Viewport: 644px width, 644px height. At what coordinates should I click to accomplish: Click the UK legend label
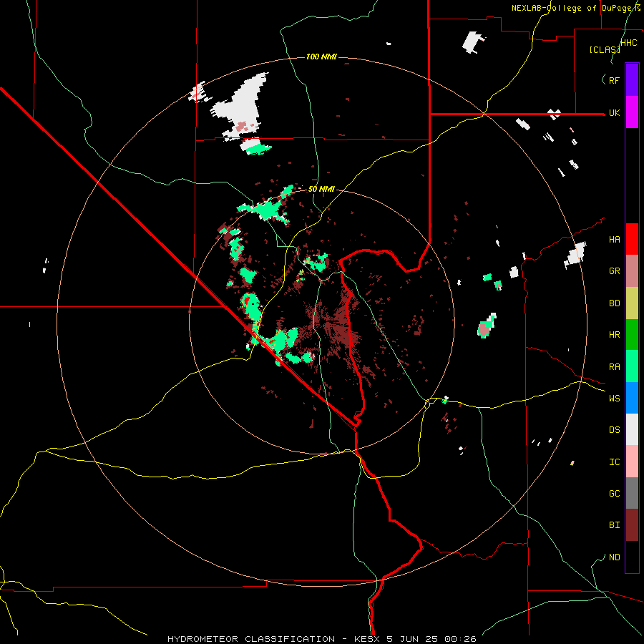tap(614, 113)
